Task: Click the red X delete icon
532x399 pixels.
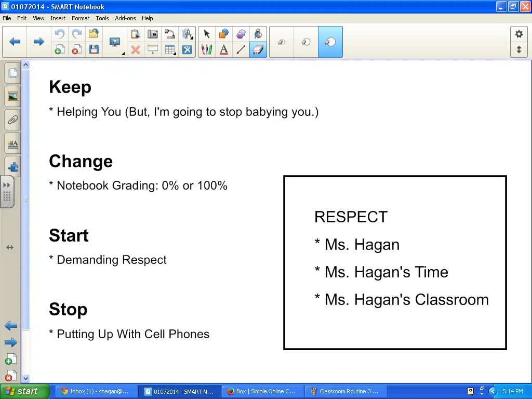Action: tap(136, 50)
